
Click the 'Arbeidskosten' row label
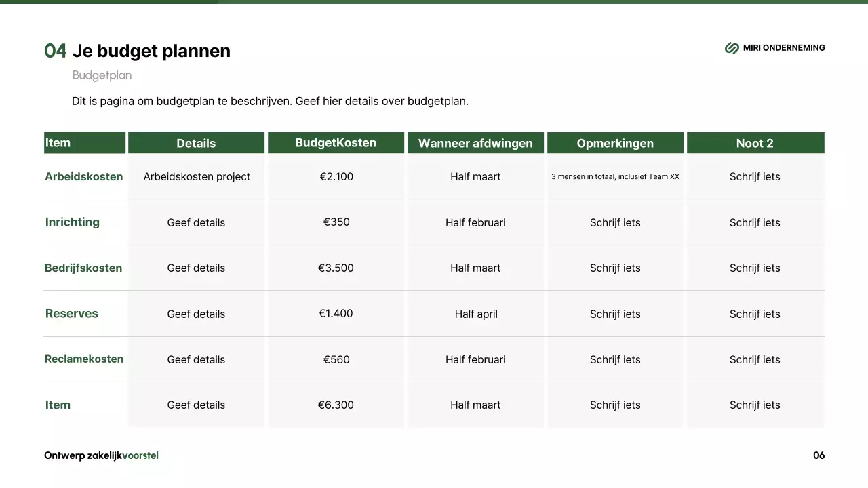84,177
